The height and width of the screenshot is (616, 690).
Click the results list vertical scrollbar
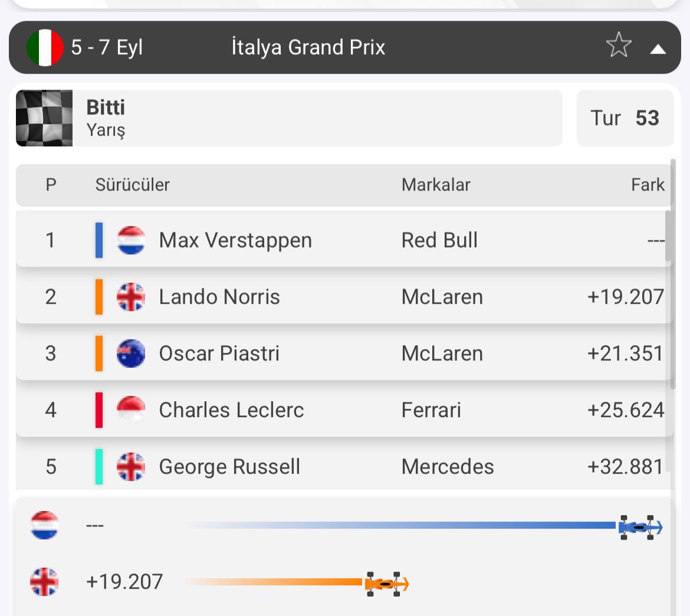[672, 273]
